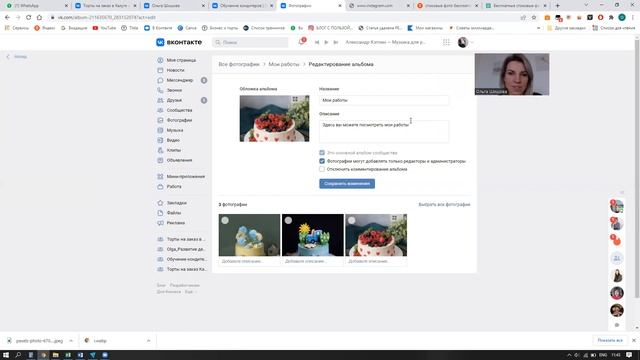Click the album Название input field
Viewport: 640px width, 360px height.
384,100
